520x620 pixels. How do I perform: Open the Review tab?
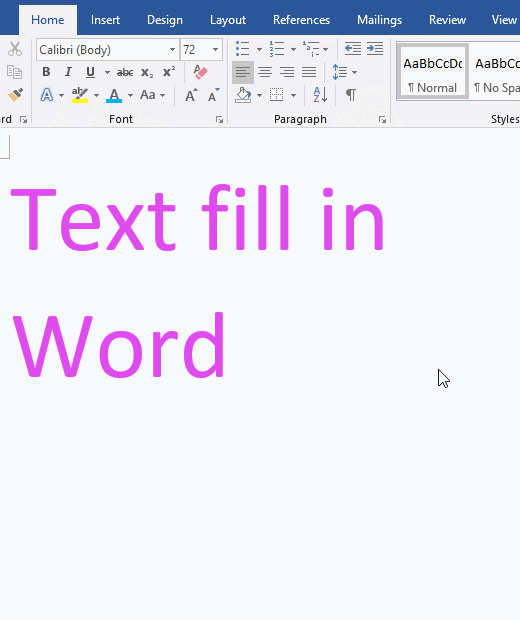(447, 20)
